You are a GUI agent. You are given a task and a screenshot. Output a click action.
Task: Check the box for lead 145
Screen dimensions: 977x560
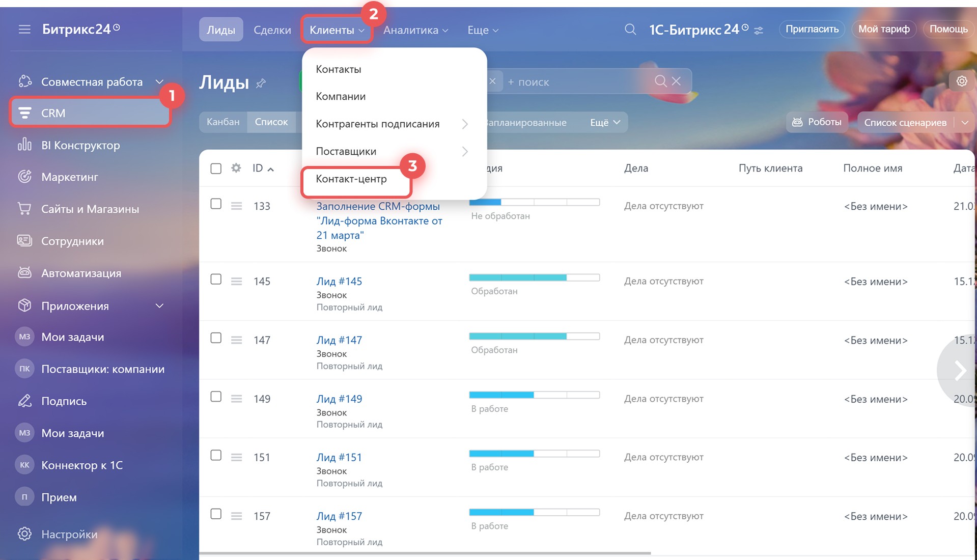click(216, 279)
